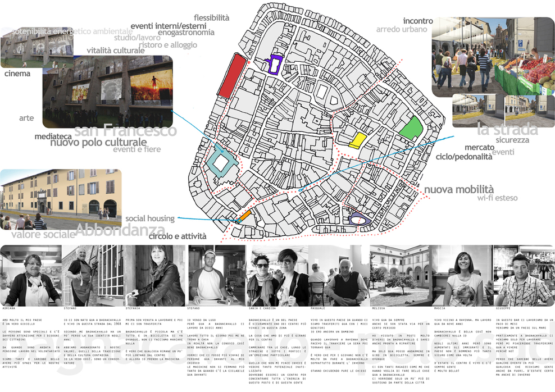Open the yellow Abbondanza building photo

coord(61,199)
